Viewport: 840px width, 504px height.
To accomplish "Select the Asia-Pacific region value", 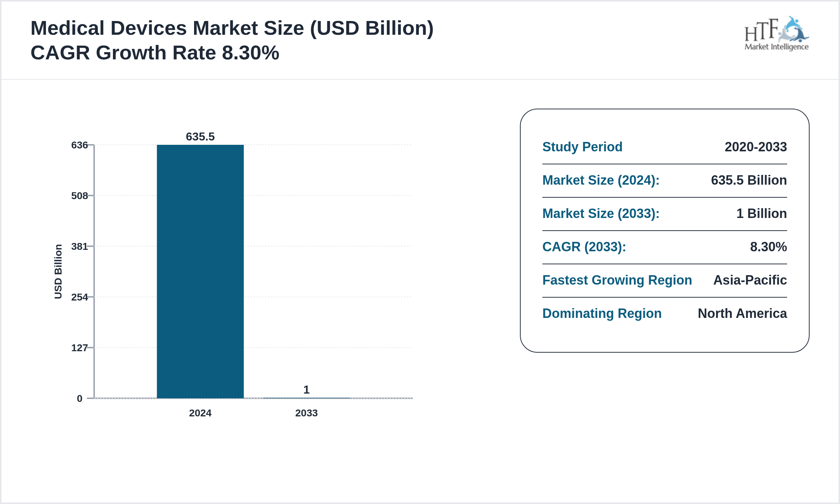I will [x=750, y=280].
